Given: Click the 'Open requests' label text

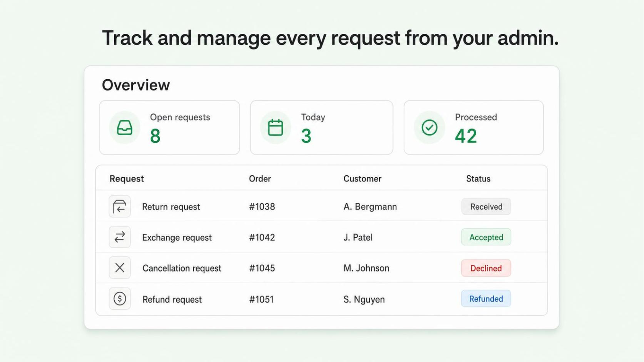Looking at the screenshot, I should pyautogui.click(x=180, y=117).
